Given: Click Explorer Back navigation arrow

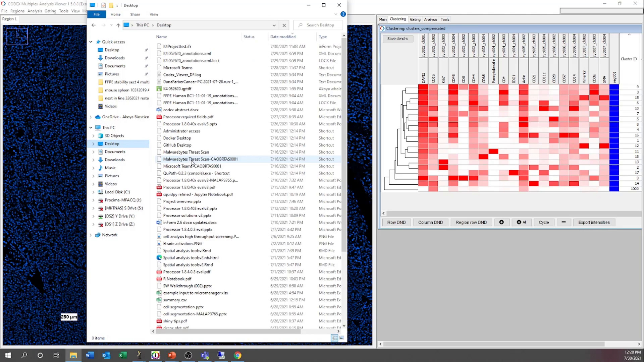Looking at the screenshot, I should (94, 25).
